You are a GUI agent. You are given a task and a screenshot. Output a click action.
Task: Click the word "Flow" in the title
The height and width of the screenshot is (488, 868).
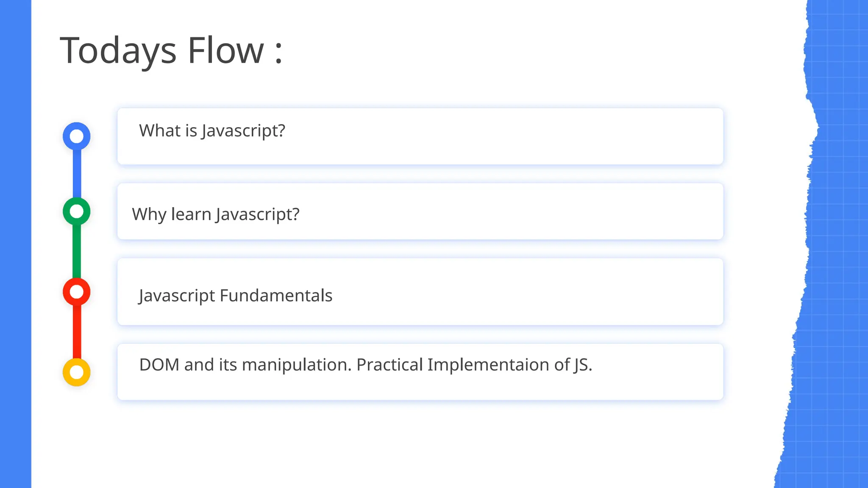click(x=225, y=51)
